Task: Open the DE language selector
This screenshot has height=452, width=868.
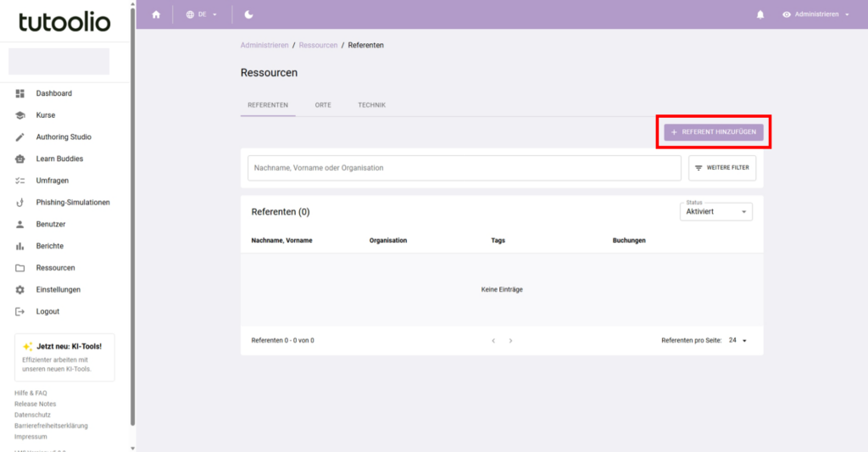Action: (x=202, y=14)
